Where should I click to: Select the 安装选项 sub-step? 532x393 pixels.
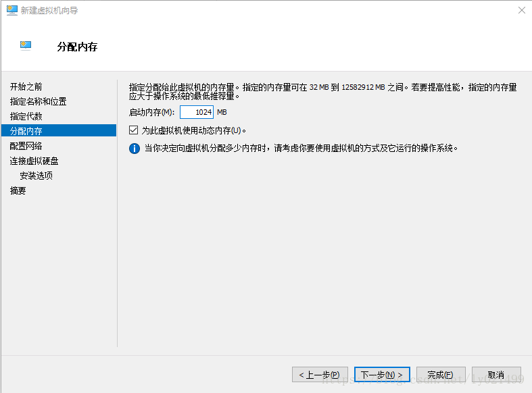(36, 176)
